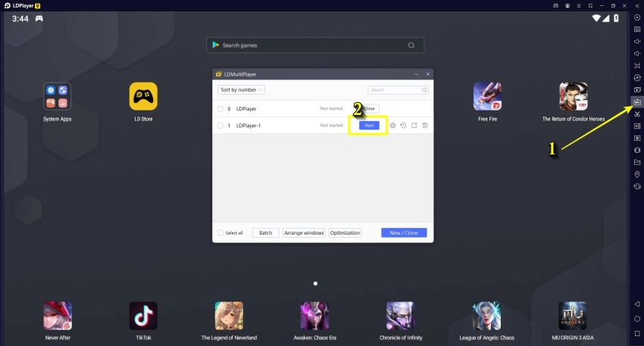Take screenshot with scissors icon
The width and height of the screenshot is (644, 346).
pyautogui.click(x=637, y=114)
